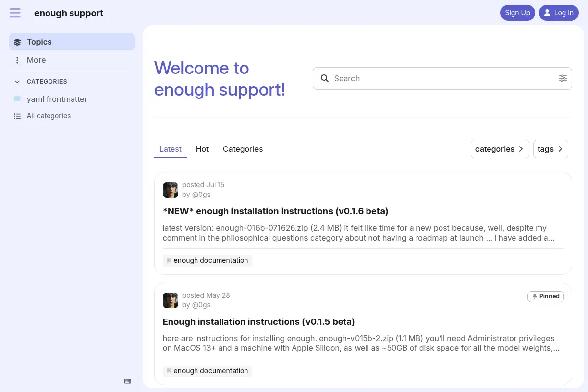The width and height of the screenshot is (588, 392).
Task: Focus the Search input field
Action: (443, 78)
